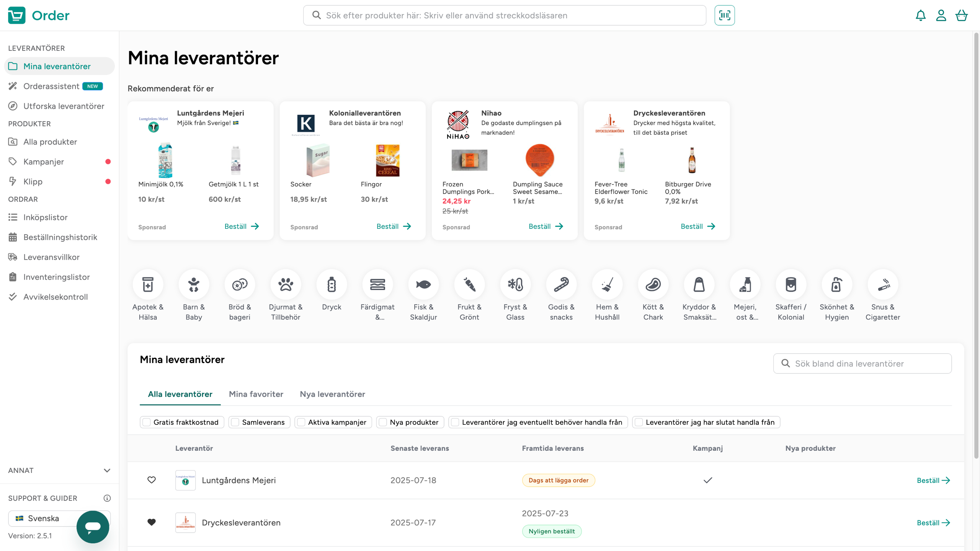Open the Nya leverantörer tab

pos(332,394)
